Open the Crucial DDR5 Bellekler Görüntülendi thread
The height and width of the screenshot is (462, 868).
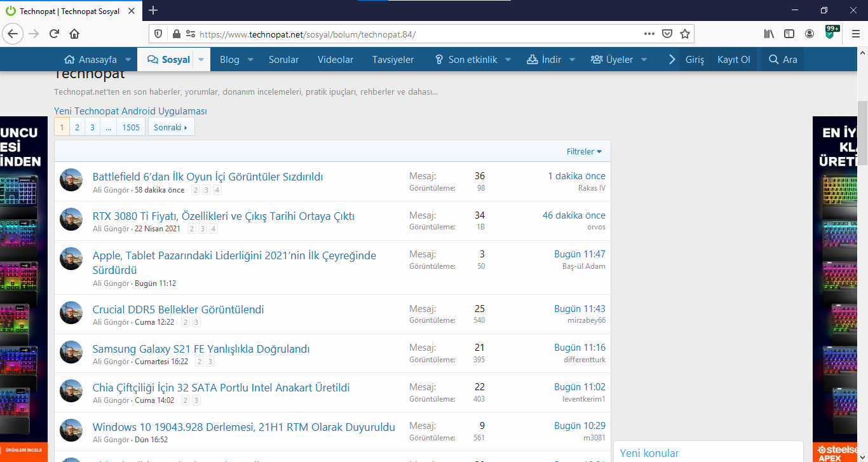coord(178,309)
